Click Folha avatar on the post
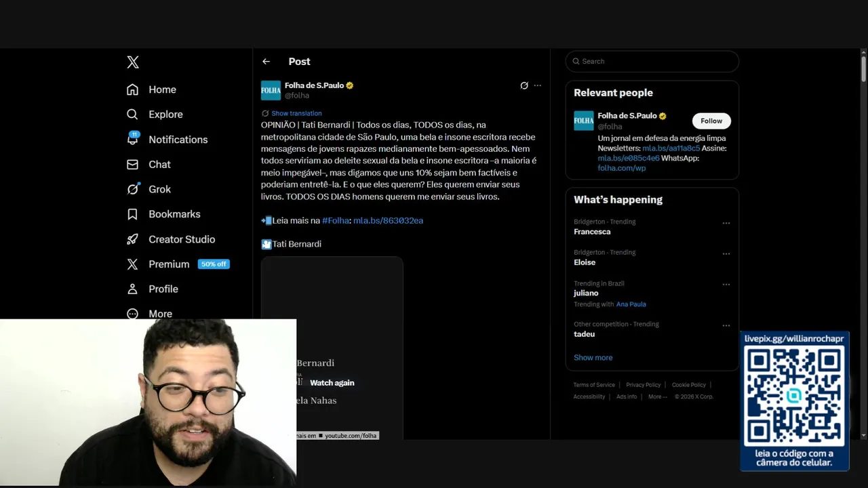This screenshot has height=488, width=868. coord(271,90)
